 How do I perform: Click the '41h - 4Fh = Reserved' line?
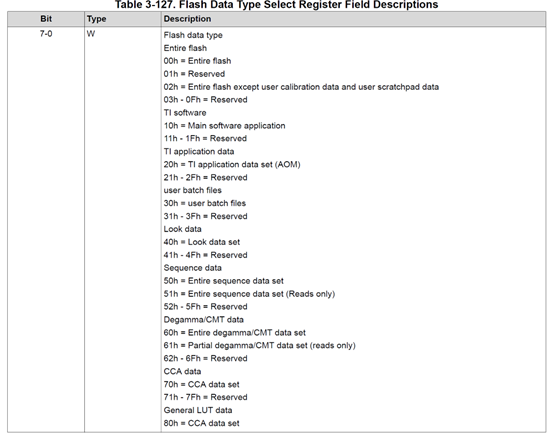tap(205, 255)
